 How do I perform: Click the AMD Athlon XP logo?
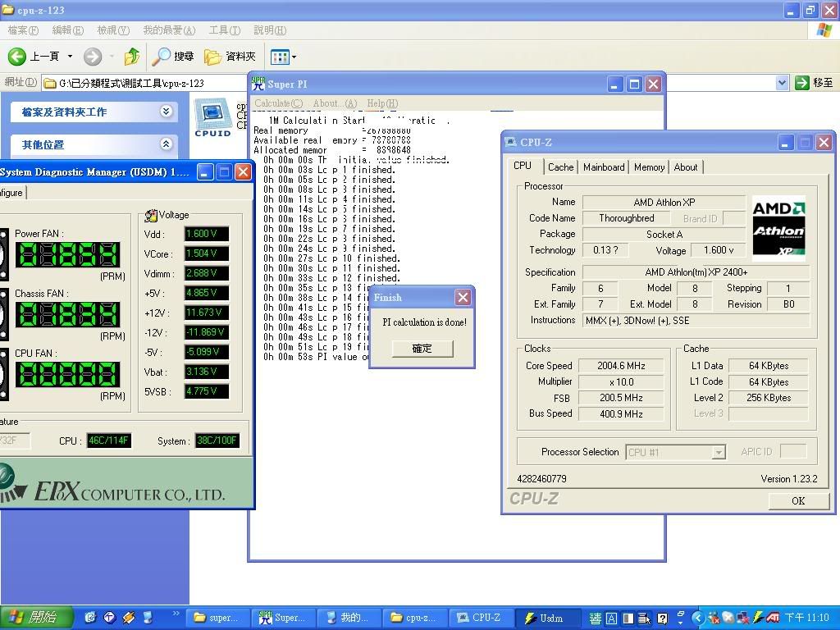(779, 228)
